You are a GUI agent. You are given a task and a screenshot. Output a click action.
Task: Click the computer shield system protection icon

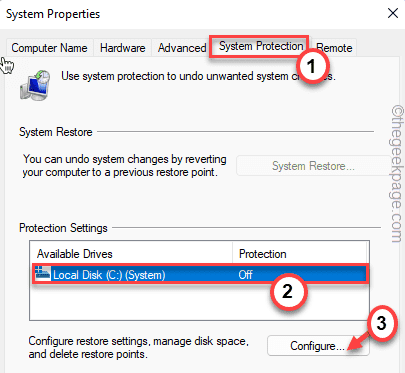pyautogui.click(x=35, y=85)
